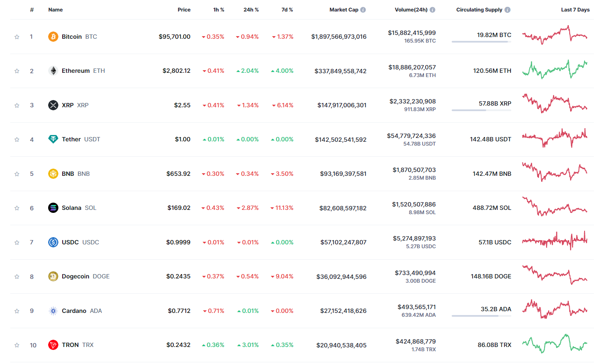
Task: Go to the Tether USDT page
Action: [81, 139]
